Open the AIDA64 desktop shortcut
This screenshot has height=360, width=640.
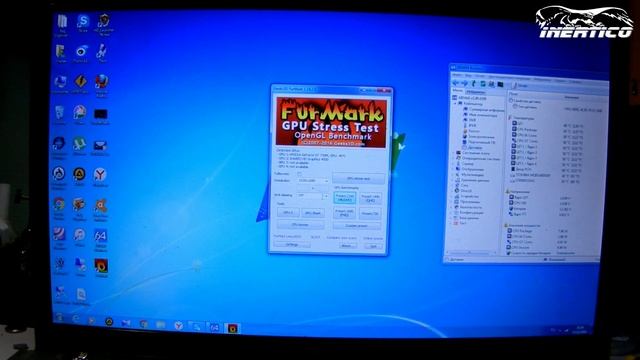click(x=100, y=239)
